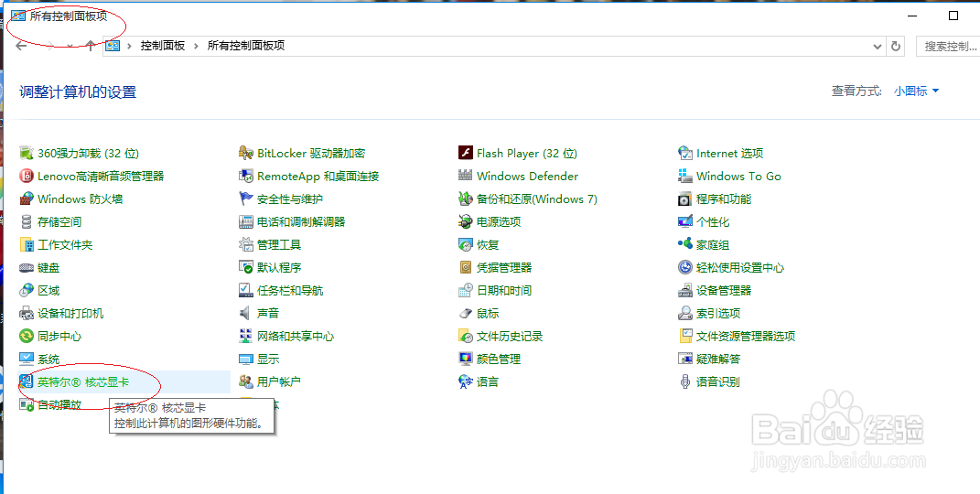Open 安全性与维护 flag icon
This screenshot has width=980, height=494.
tap(245, 199)
